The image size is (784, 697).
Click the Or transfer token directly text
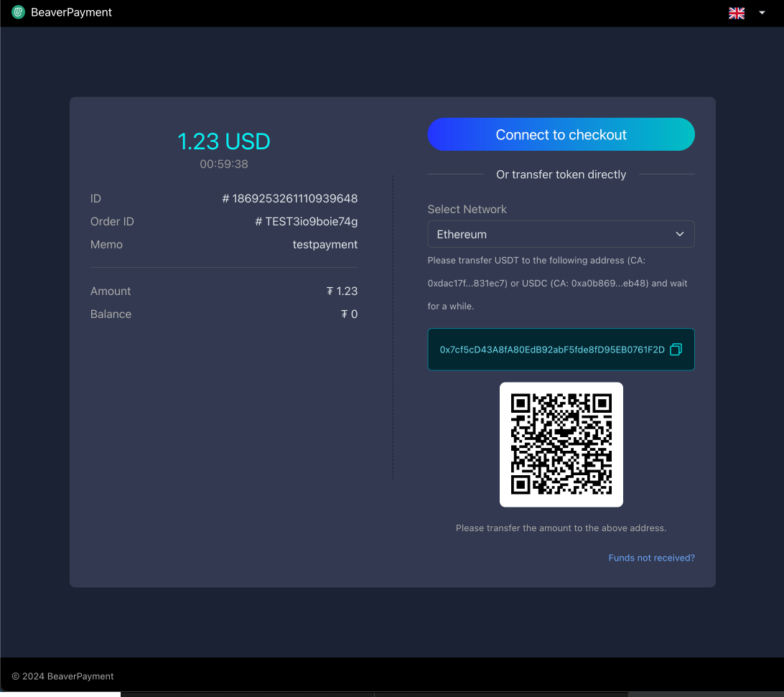pyautogui.click(x=561, y=174)
